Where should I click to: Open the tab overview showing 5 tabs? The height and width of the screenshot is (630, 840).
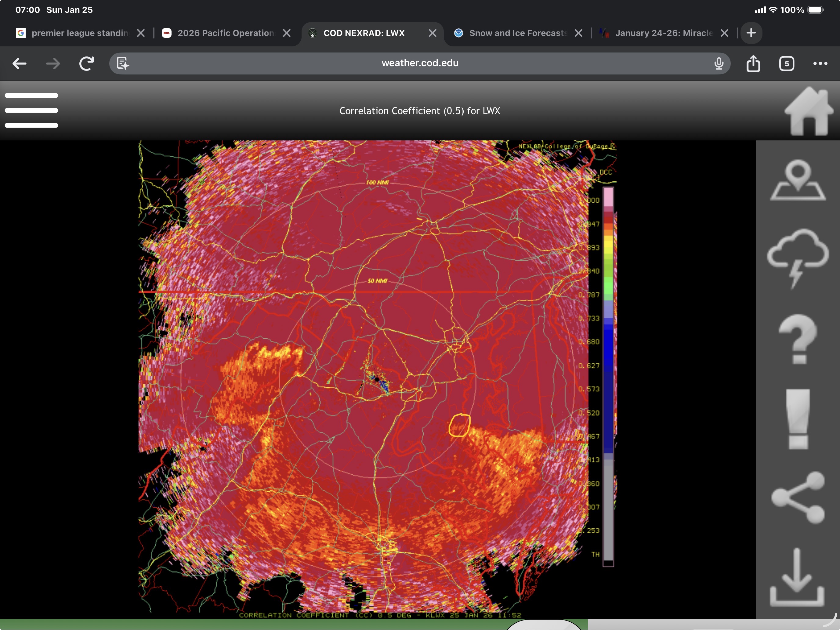click(x=787, y=63)
